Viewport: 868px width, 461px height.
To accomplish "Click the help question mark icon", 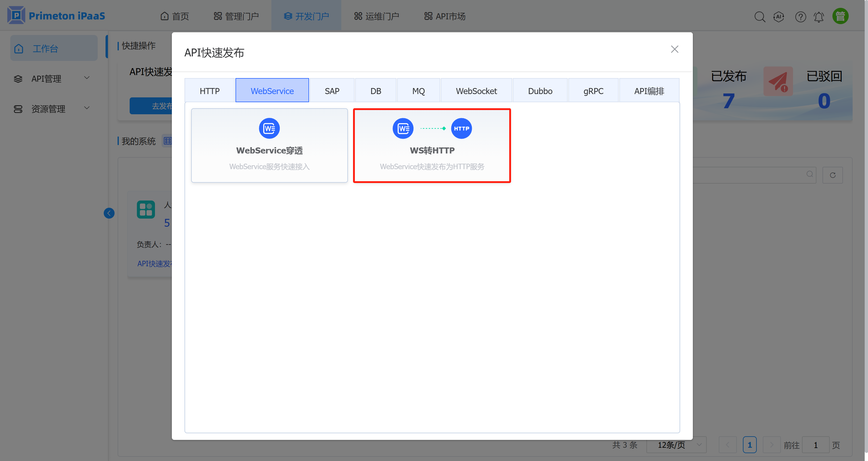I will coord(800,17).
